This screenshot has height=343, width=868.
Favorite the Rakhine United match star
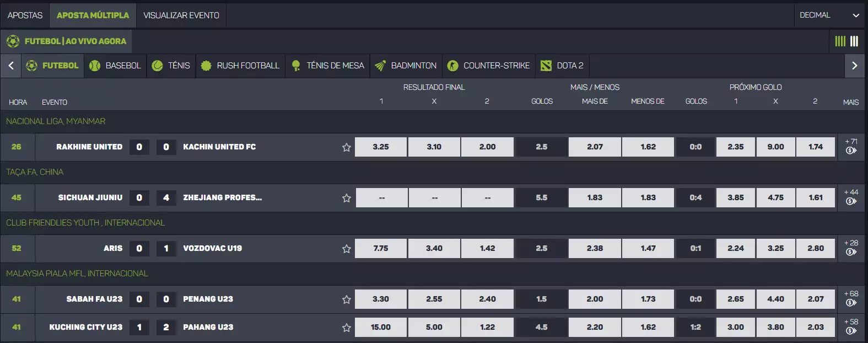347,147
